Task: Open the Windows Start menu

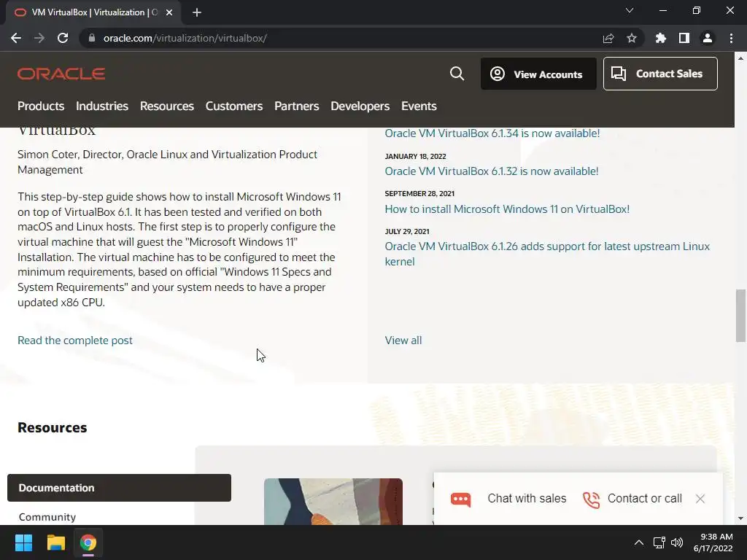Action: click(x=23, y=542)
